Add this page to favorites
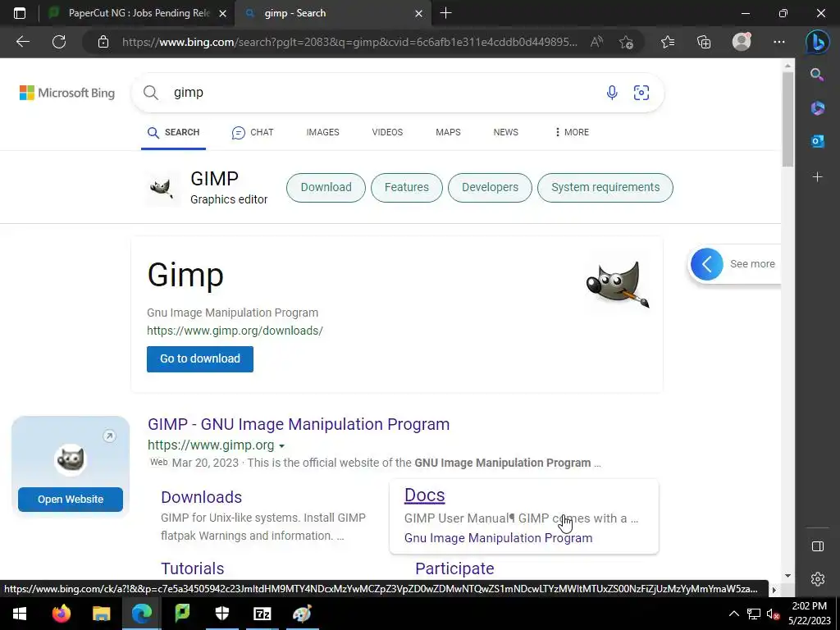Viewport: 840px width, 630px height. click(x=626, y=42)
